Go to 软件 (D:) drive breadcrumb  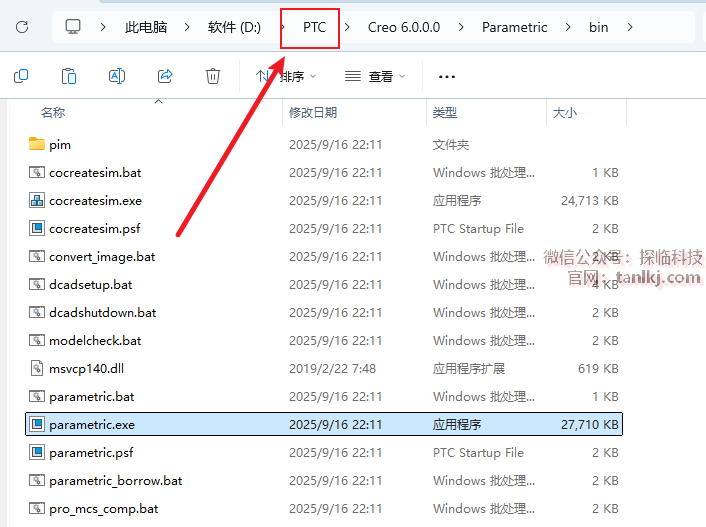(234, 27)
